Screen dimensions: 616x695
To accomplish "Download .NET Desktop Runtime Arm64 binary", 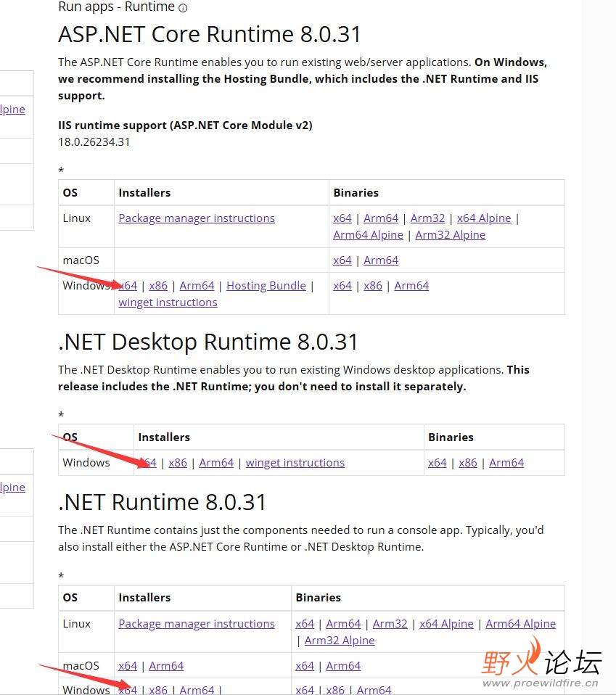I will (506, 462).
